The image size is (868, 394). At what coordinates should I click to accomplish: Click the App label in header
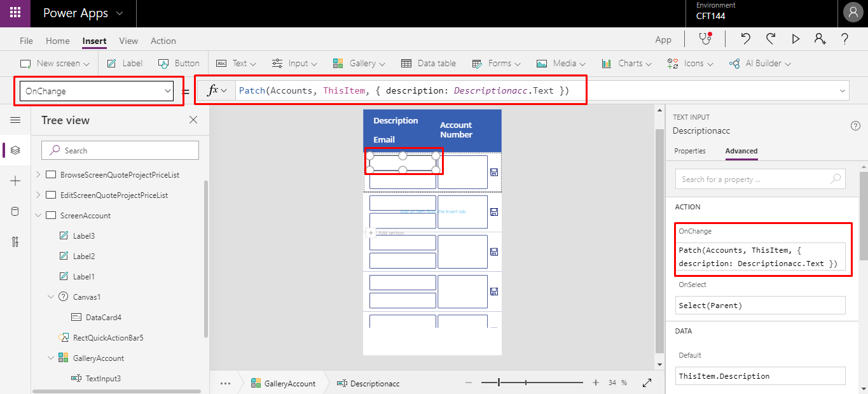tap(663, 39)
